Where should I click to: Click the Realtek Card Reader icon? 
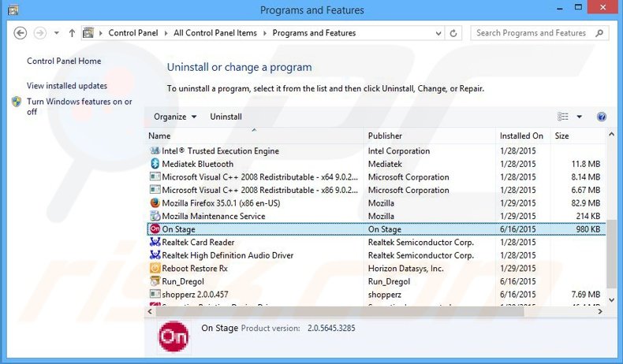point(155,242)
